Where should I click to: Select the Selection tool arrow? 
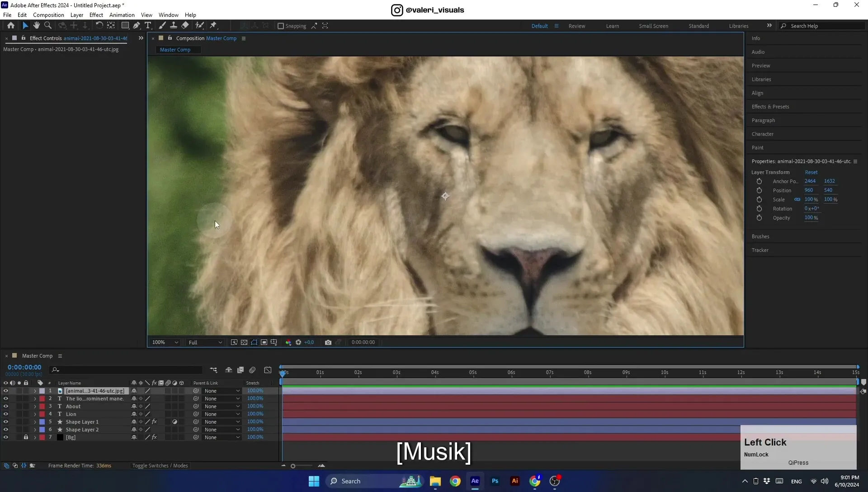(25, 26)
